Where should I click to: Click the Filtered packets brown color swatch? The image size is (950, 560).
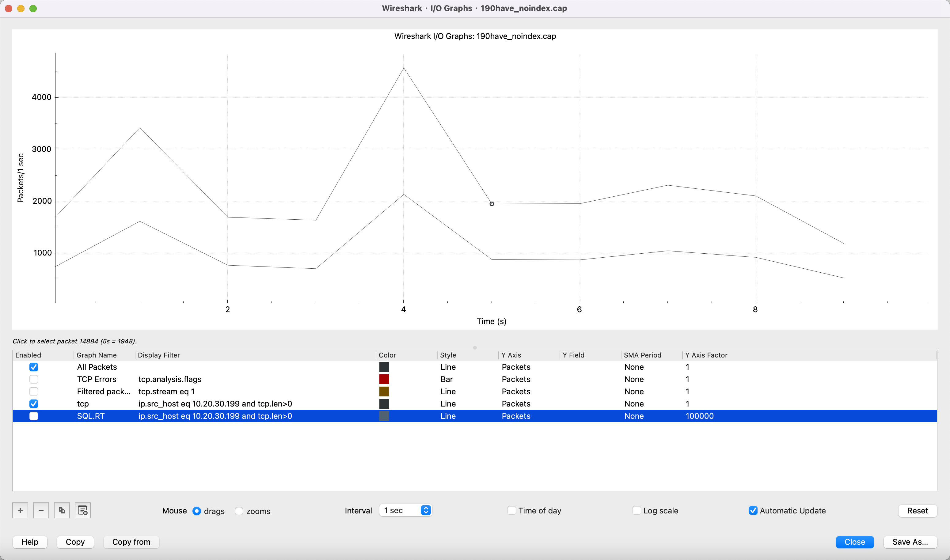coord(384,391)
